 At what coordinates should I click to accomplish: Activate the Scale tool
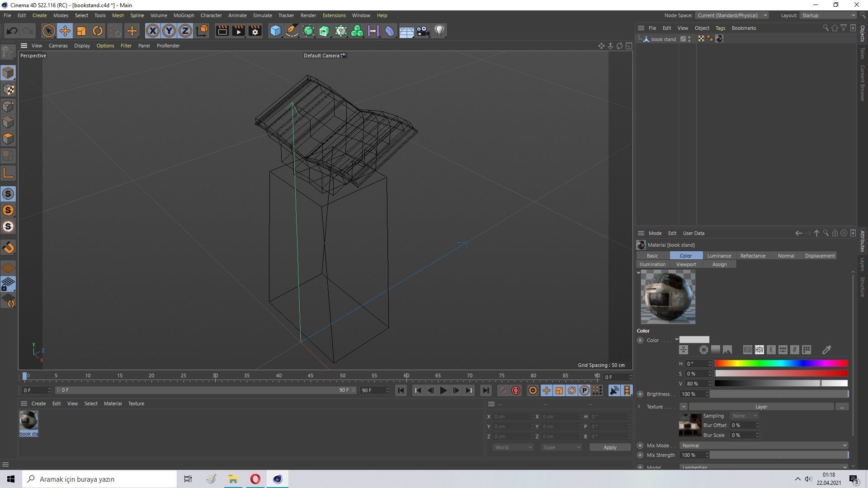(x=81, y=31)
